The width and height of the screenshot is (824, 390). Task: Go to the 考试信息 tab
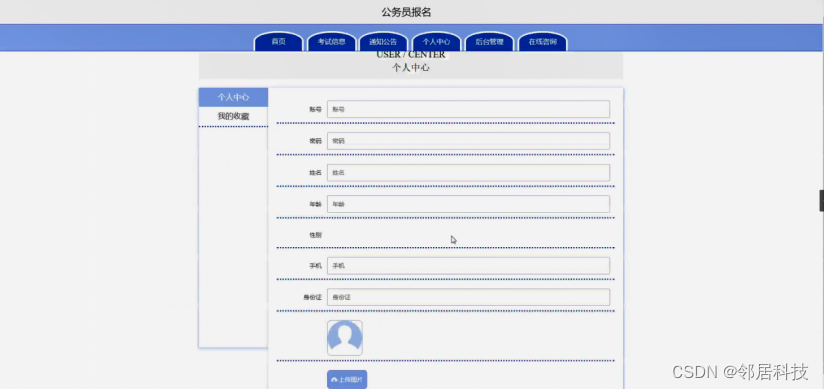click(332, 42)
